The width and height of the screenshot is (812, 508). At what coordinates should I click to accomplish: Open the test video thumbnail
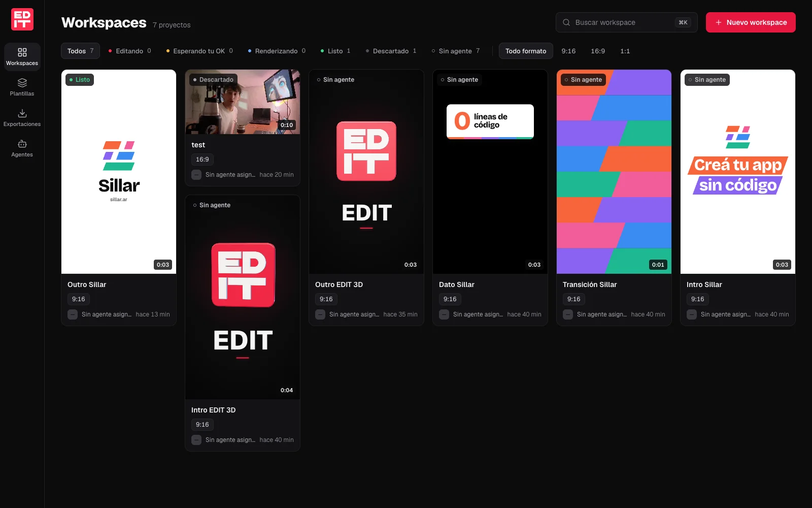pyautogui.click(x=243, y=102)
